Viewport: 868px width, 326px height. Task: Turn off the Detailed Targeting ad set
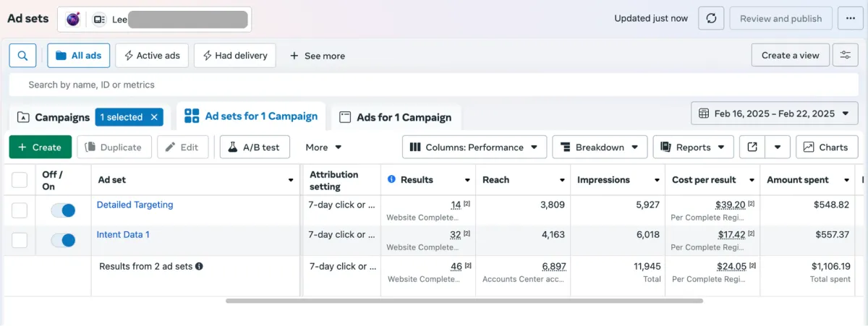coord(64,210)
